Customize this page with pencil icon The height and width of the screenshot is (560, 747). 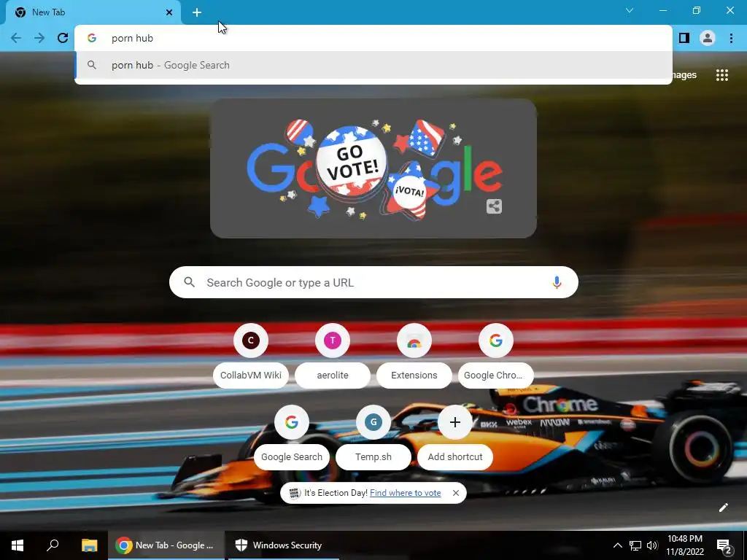[723, 507]
